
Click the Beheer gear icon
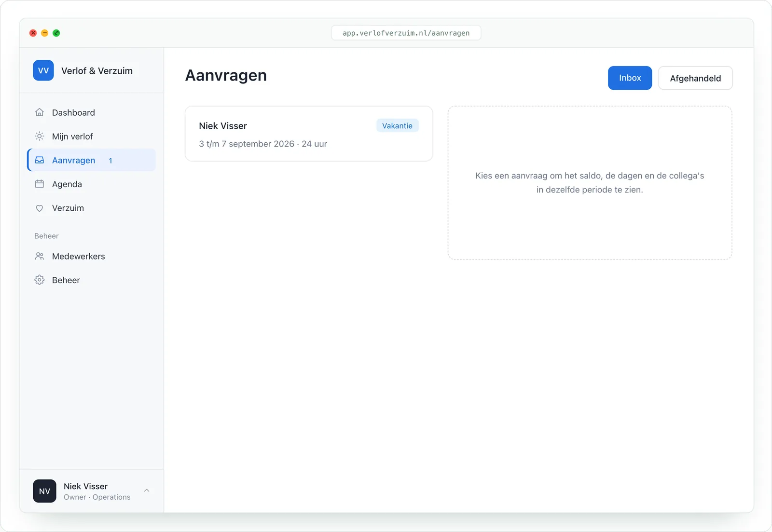pyautogui.click(x=40, y=280)
